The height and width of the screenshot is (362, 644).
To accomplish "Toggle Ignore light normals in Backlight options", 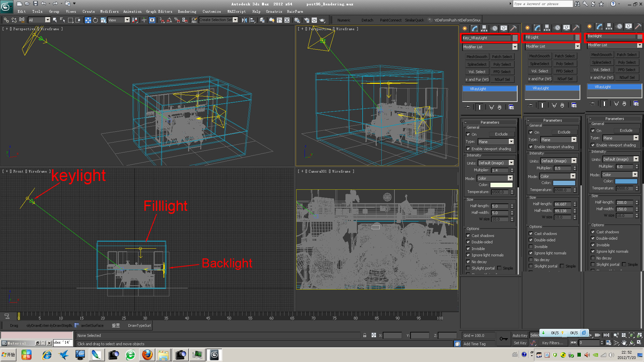I will click(593, 251).
